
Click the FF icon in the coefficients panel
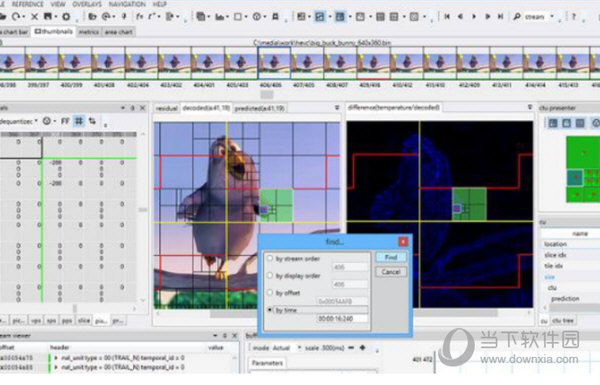65,121
